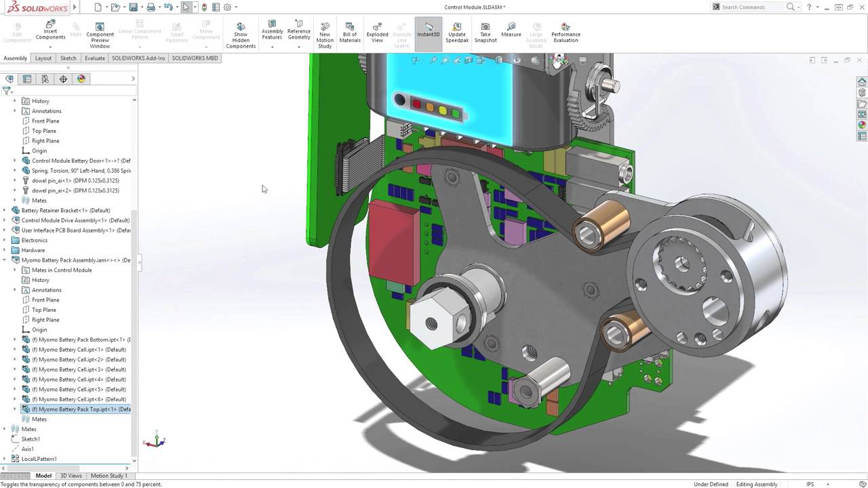Screen dimensions: 868x488
Task: Click Take Snapshot
Action: (x=486, y=32)
